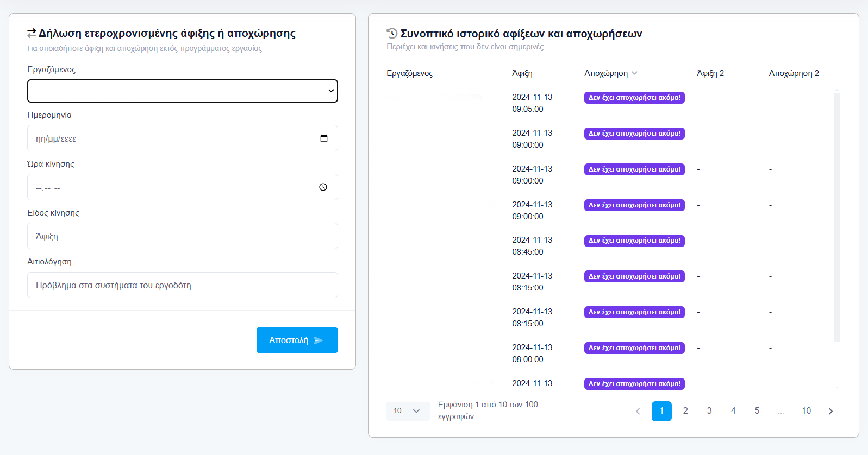
Task: Open the Εργαζόμενος employee dropdown
Action: tap(182, 91)
